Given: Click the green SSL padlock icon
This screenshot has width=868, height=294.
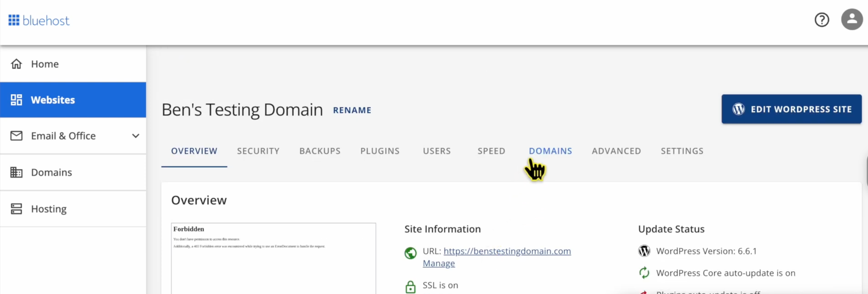Looking at the screenshot, I should point(410,287).
